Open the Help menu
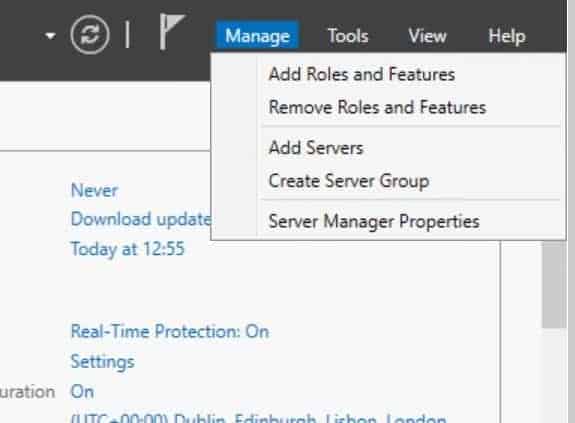This screenshot has height=423, width=575. 507,36
